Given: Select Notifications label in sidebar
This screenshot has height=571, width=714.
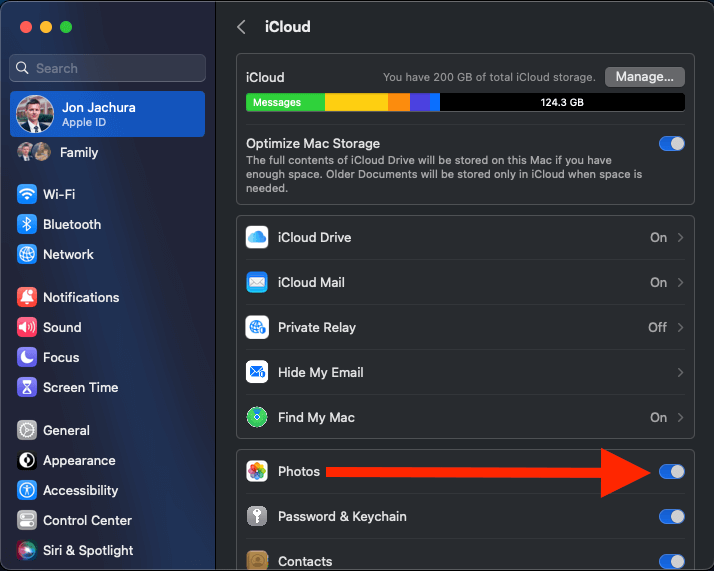Looking at the screenshot, I should (81, 297).
